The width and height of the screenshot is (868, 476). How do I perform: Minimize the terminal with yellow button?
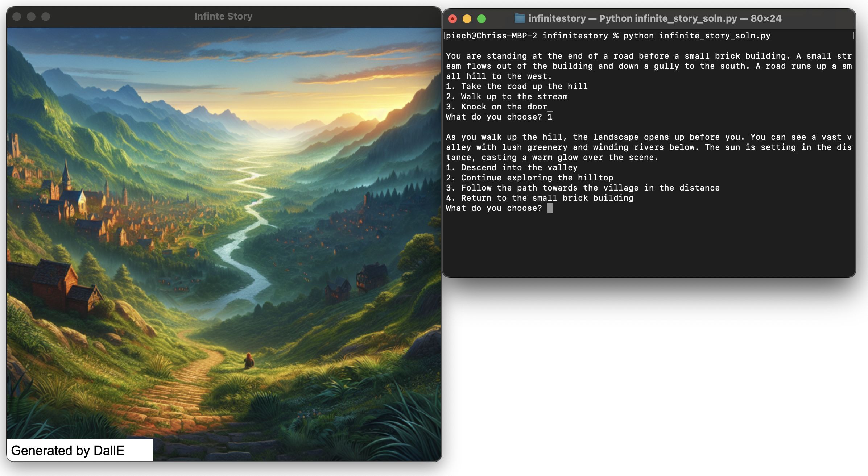coord(467,19)
